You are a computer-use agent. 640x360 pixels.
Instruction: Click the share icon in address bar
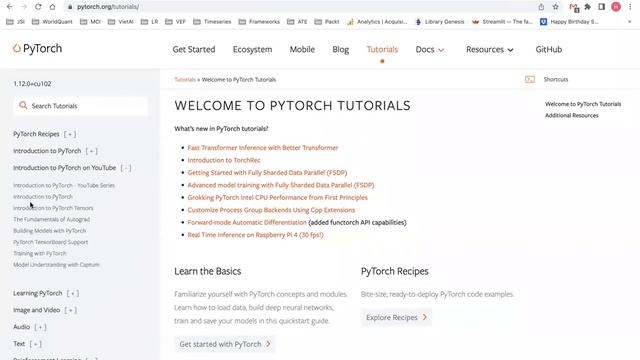click(x=541, y=7)
